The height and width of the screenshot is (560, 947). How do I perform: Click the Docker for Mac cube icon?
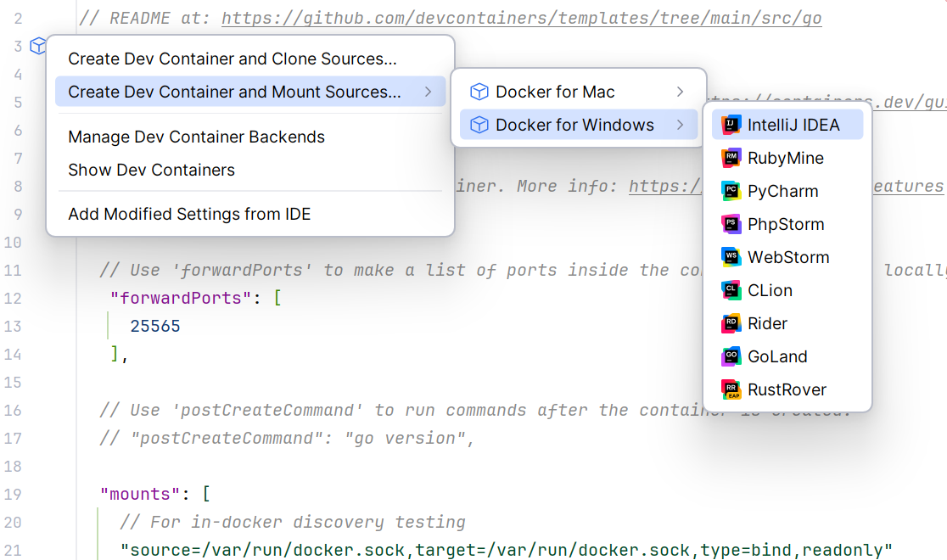479,92
